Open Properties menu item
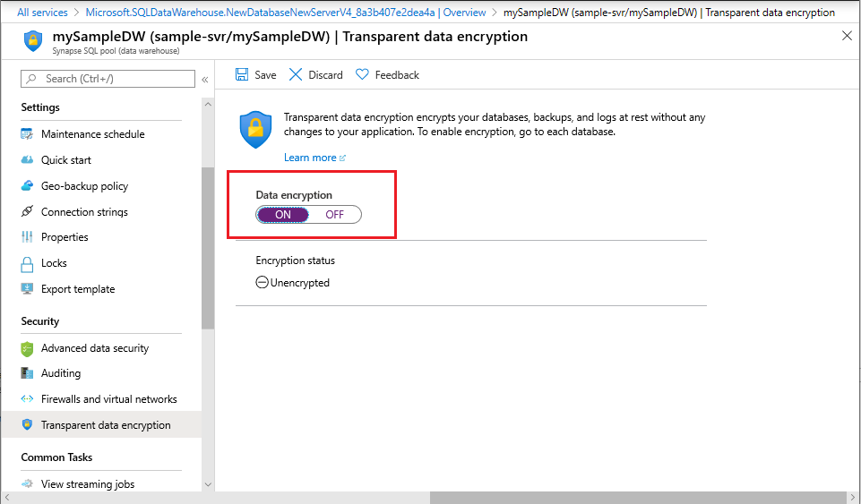861x504 pixels. coord(65,237)
